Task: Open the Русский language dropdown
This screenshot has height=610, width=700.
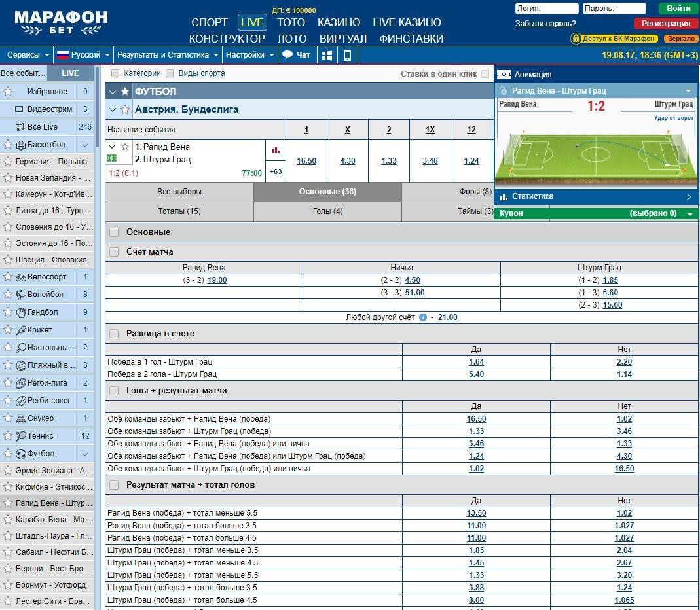Action: coord(83,55)
